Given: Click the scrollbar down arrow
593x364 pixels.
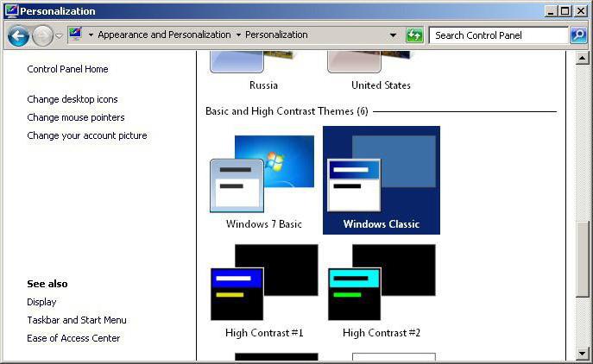Looking at the screenshot, I should tap(582, 354).
